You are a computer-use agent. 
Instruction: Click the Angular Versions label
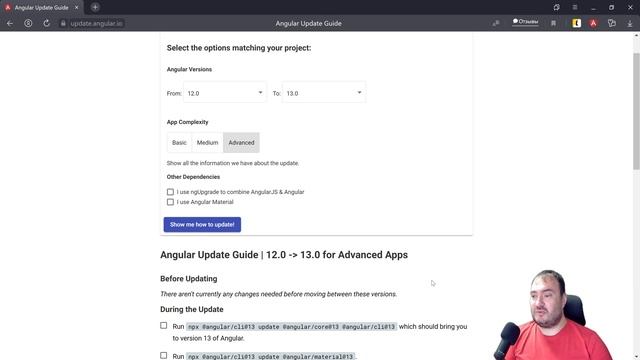(x=189, y=69)
